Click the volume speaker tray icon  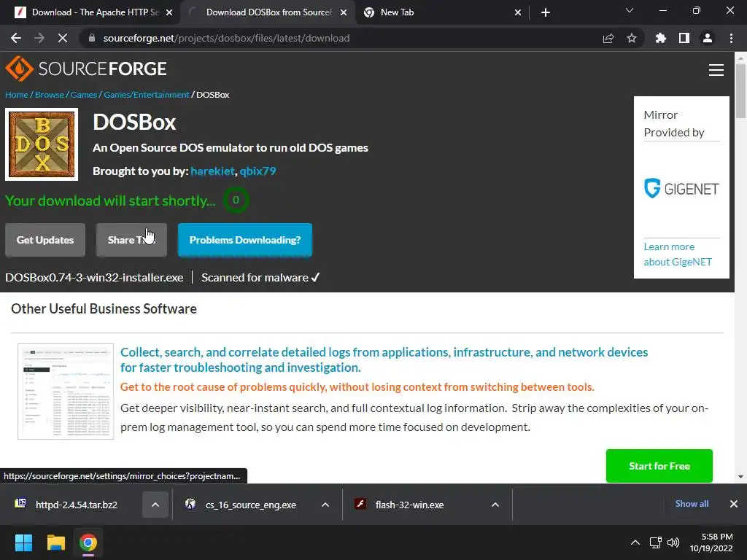pos(673,542)
